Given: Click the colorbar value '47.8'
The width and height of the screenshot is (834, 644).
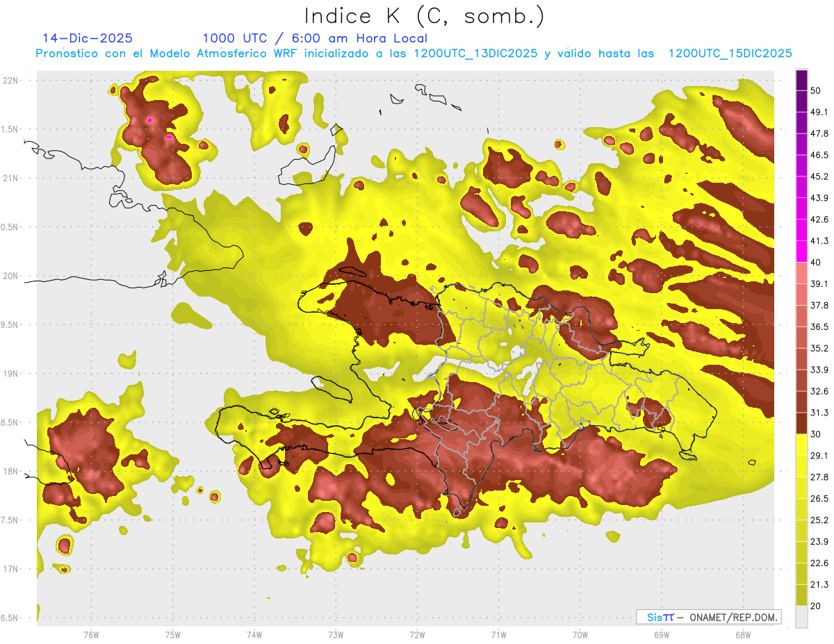Looking at the screenshot, I should coord(819,133).
